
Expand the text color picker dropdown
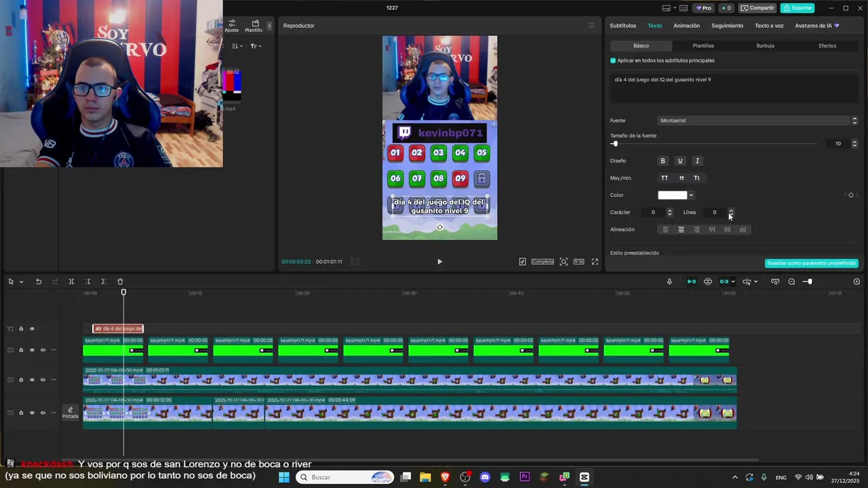(691, 195)
